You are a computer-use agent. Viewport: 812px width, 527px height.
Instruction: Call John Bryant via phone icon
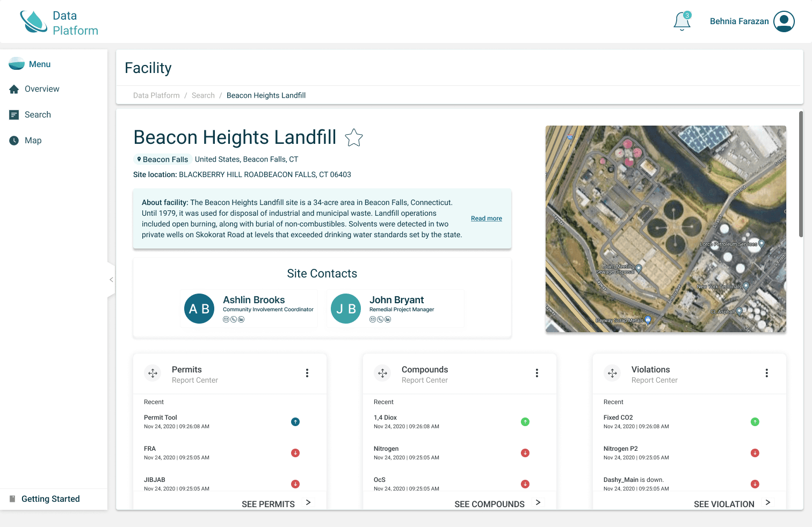tap(380, 319)
